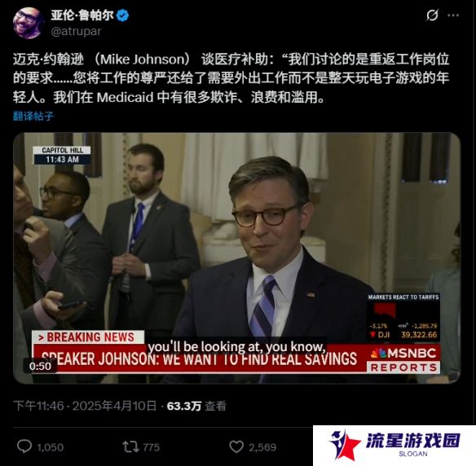Open the three-dot more options menu

click(x=453, y=15)
